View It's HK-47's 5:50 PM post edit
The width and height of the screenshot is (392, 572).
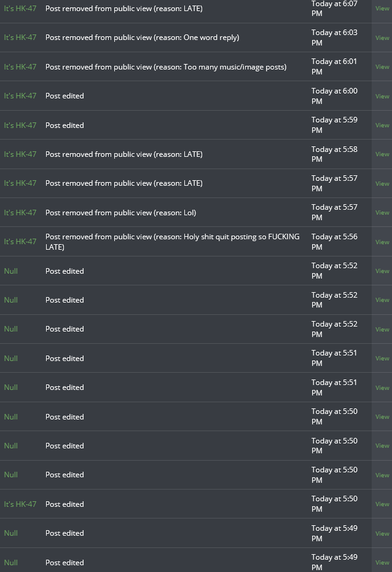coord(382,504)
